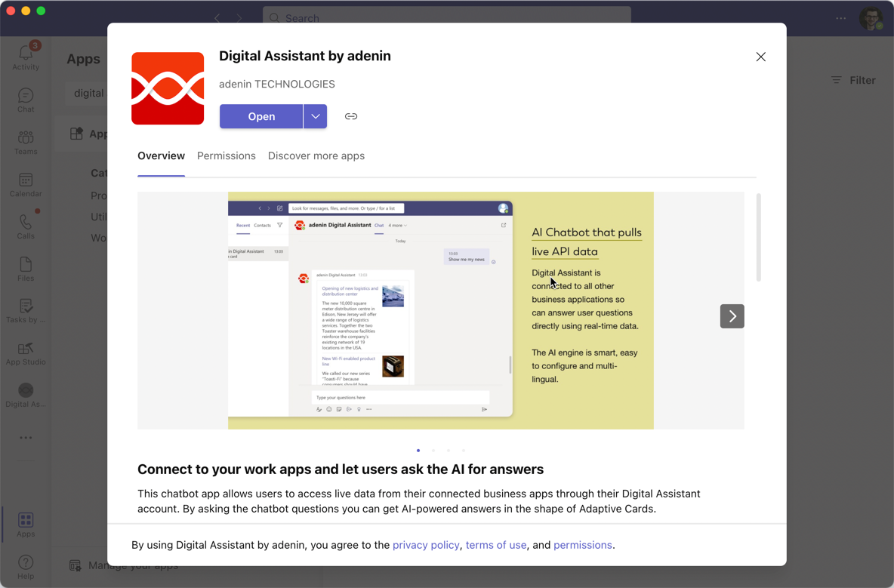
Task: Go back with the navigation arrow
Action: pos(217,18)
